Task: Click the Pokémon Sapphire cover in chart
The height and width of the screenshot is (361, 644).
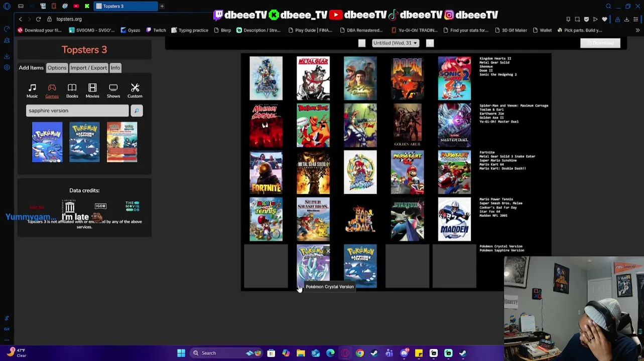Action: point(360,266)
